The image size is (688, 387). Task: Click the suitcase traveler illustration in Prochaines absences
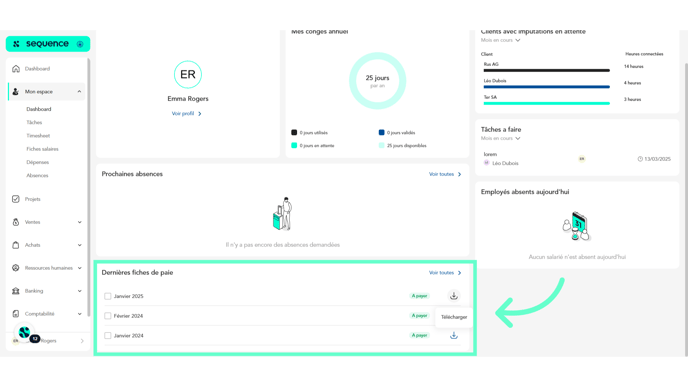283,214
